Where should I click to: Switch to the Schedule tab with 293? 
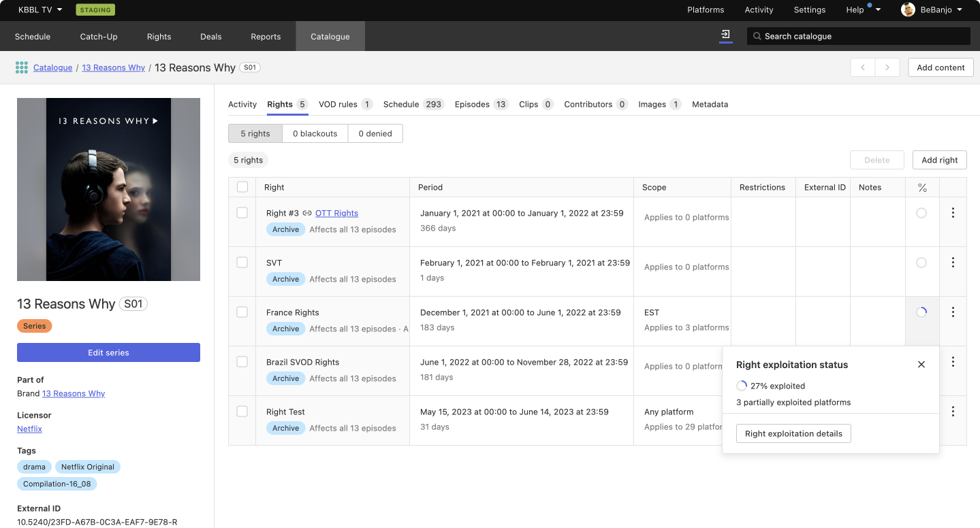(413, 104)
